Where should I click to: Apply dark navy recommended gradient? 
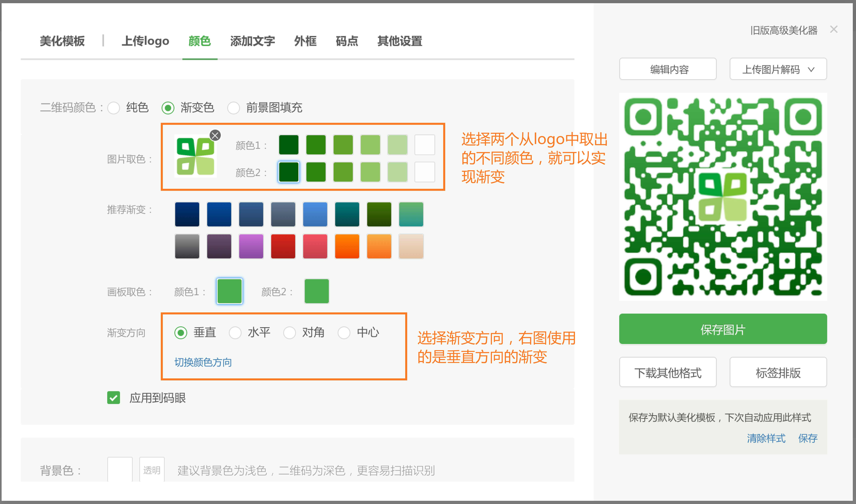point(187,214)
